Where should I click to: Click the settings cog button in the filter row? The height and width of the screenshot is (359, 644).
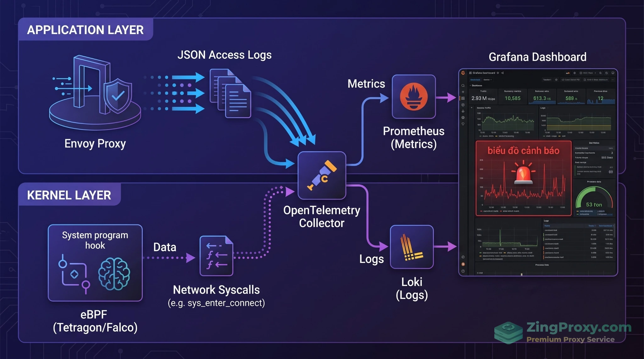click(556, 80)
